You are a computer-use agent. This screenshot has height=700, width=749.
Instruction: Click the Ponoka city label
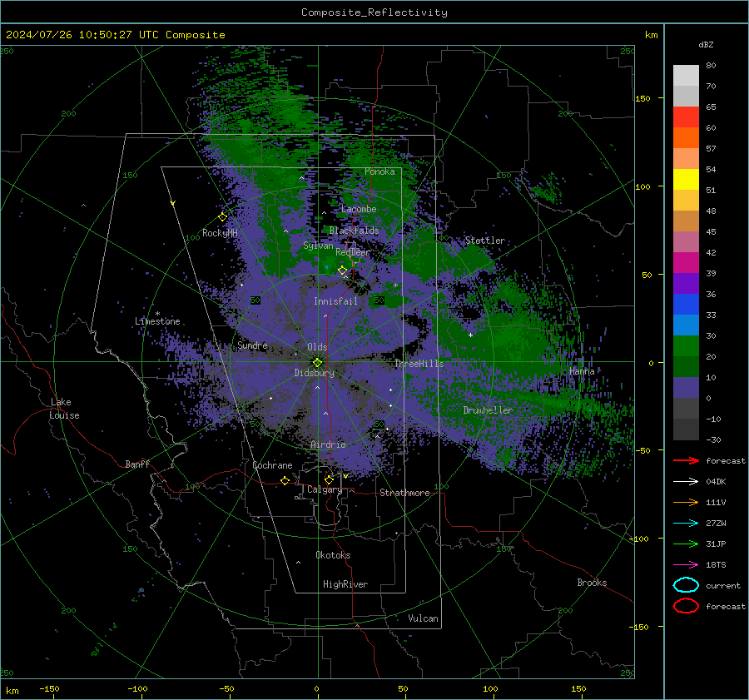click(379, 171)
